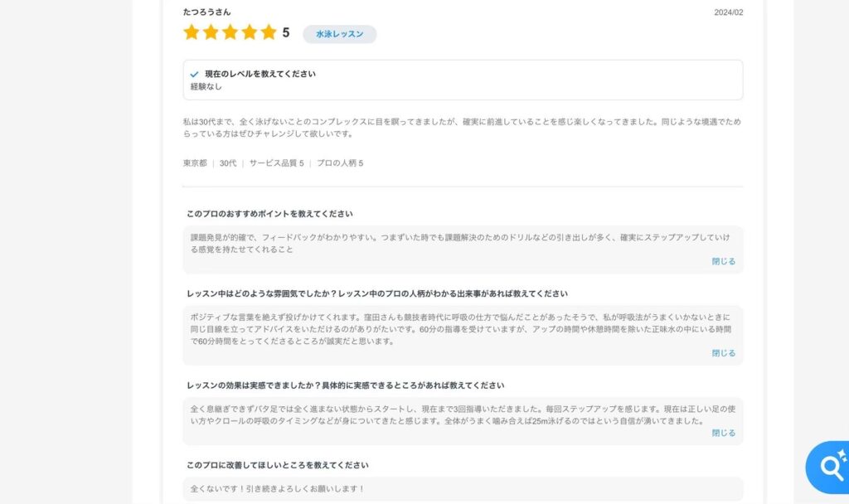Viewport: 849px width, 504px height.
Task: Click the fourth yellow rating star
Action: click(250, 32)
